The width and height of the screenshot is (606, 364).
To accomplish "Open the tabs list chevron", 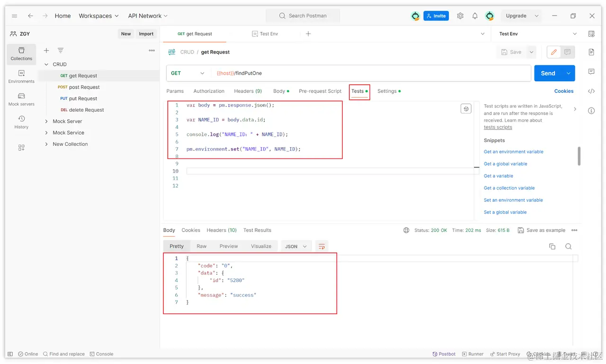I will coord(483,34).
